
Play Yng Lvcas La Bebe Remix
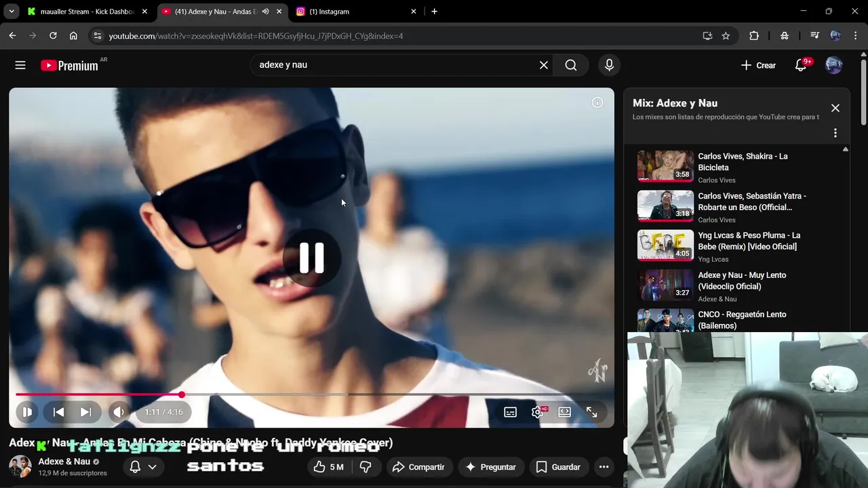click(749, 241)
